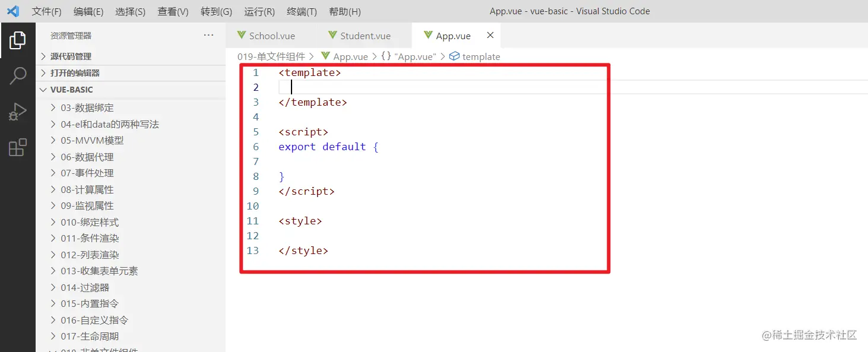Image resolution: width=868 pixels, height=352 pixels.
Task: Click the export default line
Action: point(328,147)
